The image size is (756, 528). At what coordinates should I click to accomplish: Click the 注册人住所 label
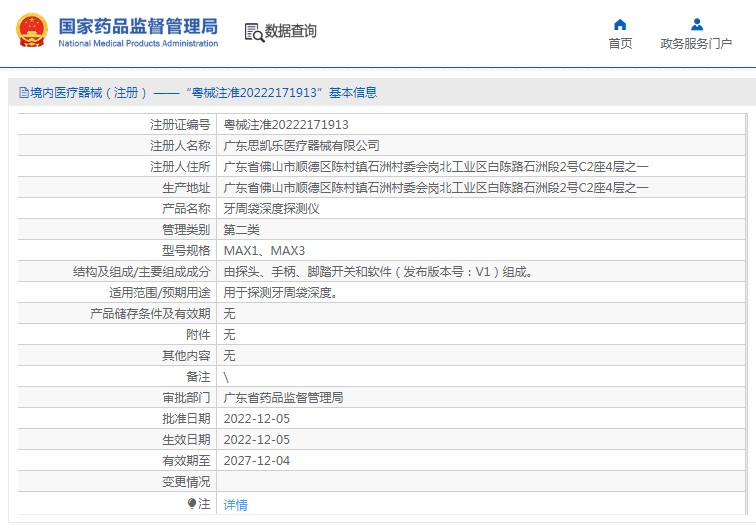(180, 167)
